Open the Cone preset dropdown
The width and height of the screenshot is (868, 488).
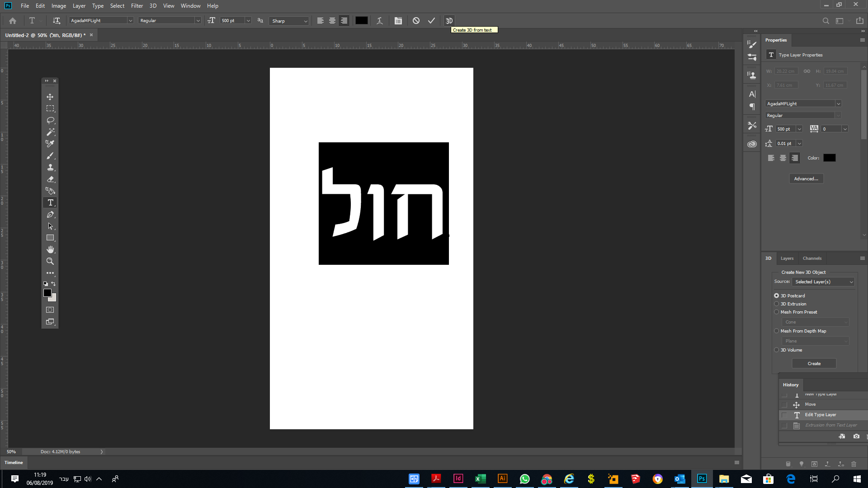point(815,322)
